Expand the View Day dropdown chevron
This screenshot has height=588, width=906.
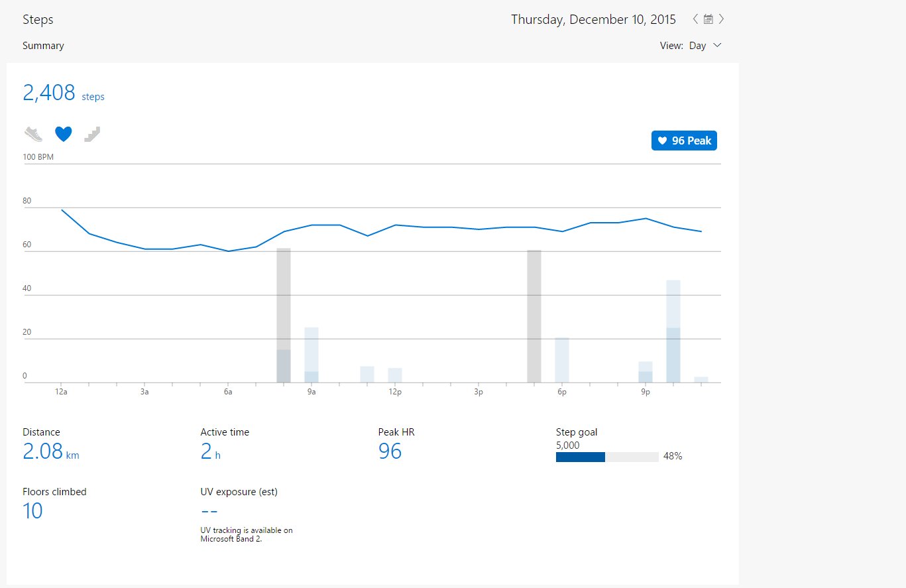pos(716,46)
